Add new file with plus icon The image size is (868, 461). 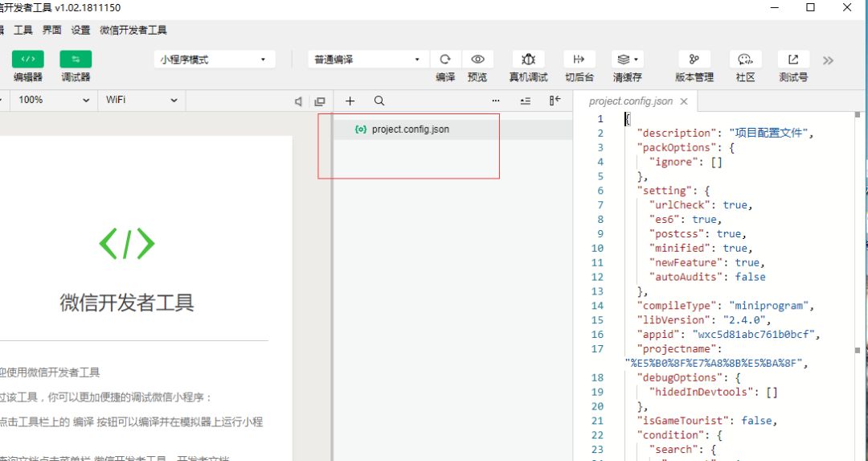click(350, 101)
